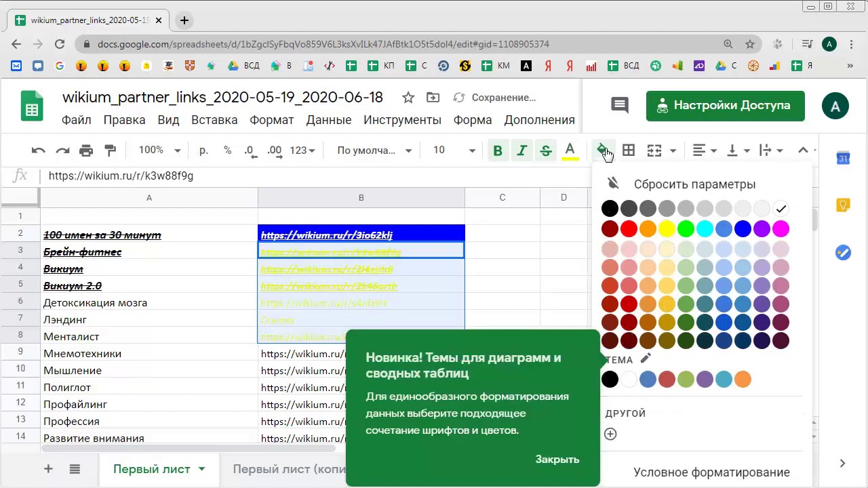This screenshot has height=488, width=868.
Task: Click browser reload button
Action: click(x=60, y=44)
